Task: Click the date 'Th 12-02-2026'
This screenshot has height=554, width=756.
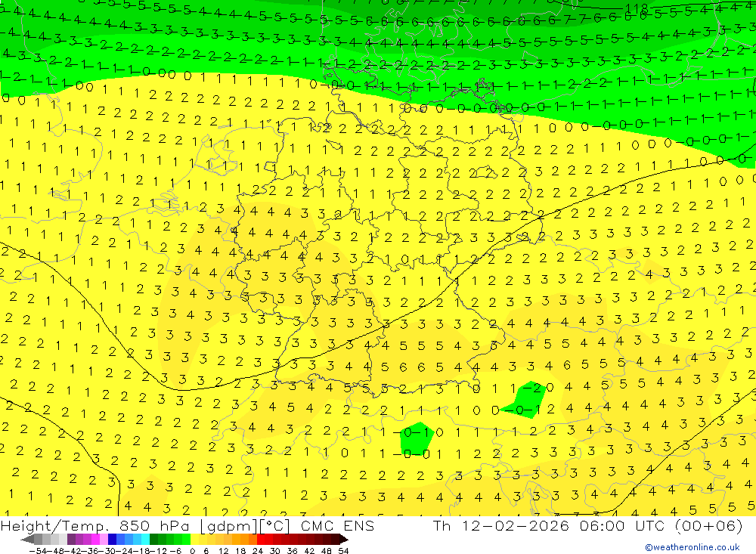Action: click(x=501, y=525)
